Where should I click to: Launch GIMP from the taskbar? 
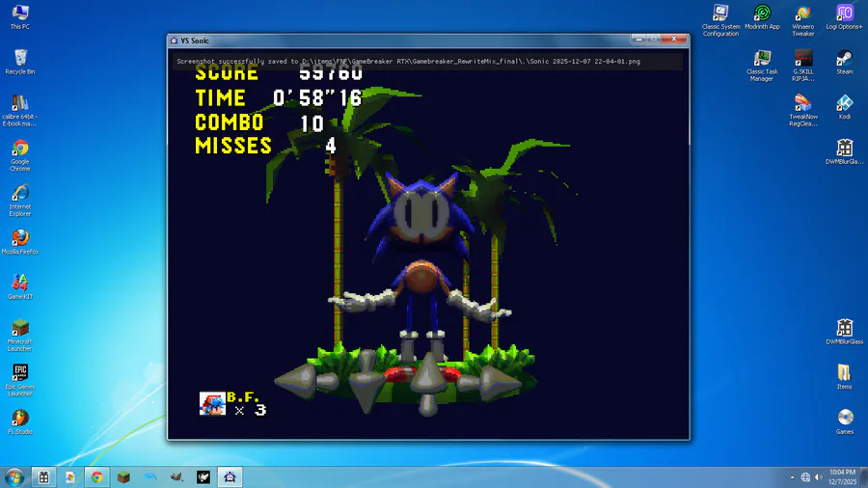pos(176,477)
